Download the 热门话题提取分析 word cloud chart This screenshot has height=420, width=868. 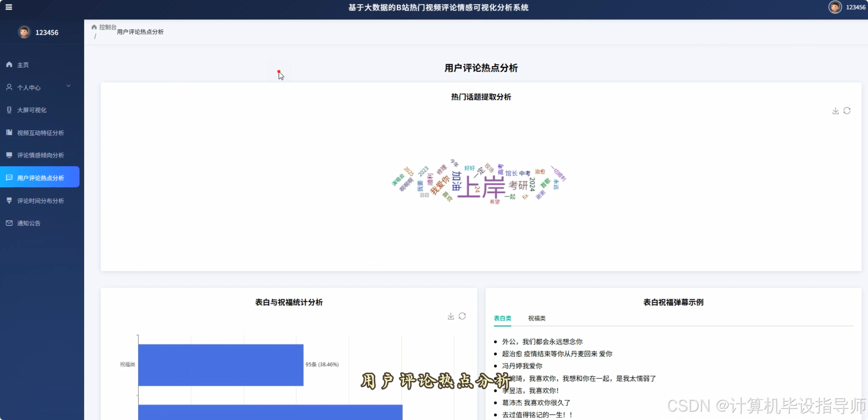point(835,110)
